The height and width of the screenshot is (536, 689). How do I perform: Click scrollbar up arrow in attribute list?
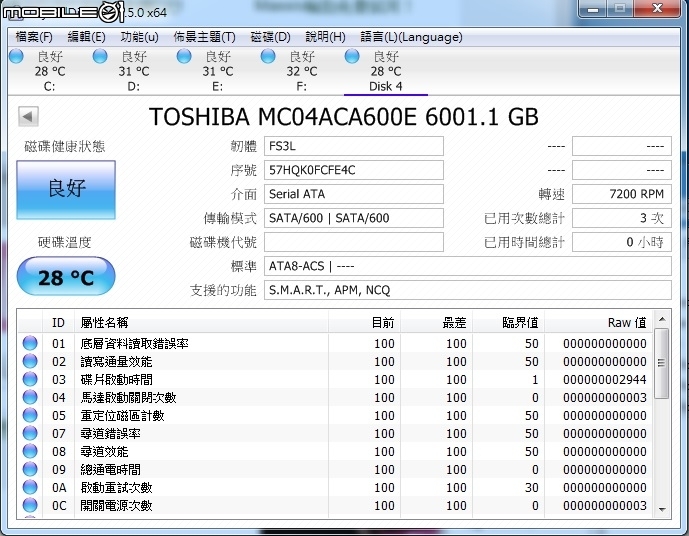point(662,319)
